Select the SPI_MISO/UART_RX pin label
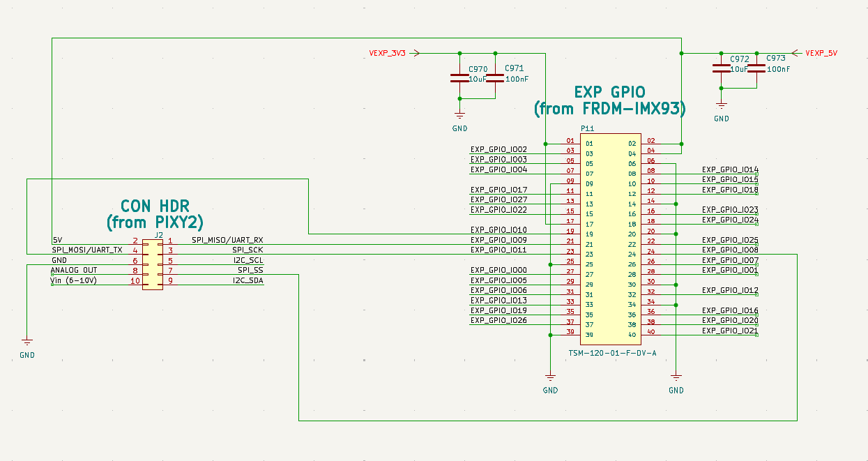This screenshot has height=461, width=868. click(227, 240)
